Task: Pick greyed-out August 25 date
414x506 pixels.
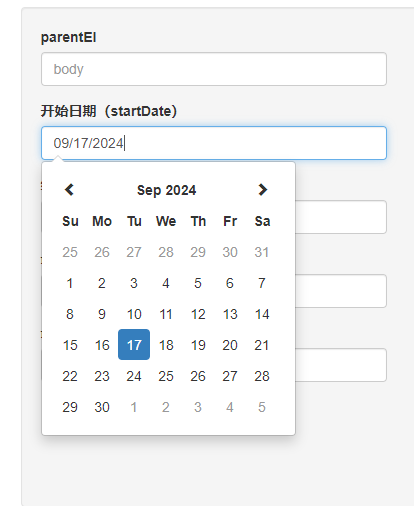Action: pyautogui.click(x=70, y=252)
